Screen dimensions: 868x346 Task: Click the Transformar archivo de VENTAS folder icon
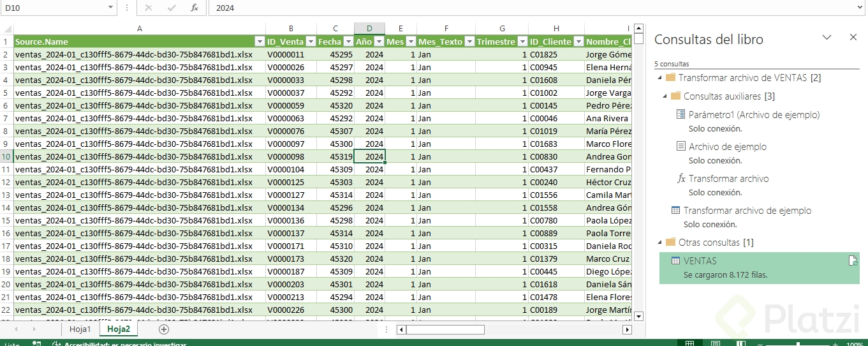670,77
